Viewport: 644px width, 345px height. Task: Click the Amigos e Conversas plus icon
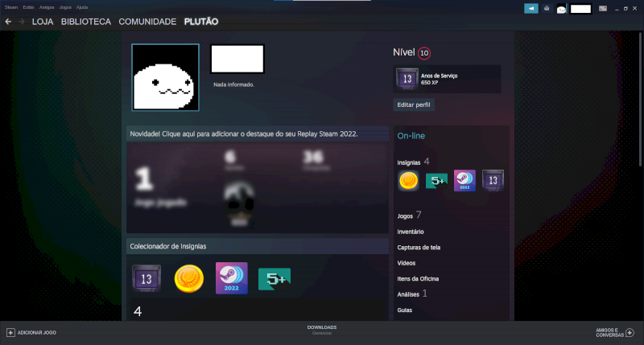[x=630, y=332]
